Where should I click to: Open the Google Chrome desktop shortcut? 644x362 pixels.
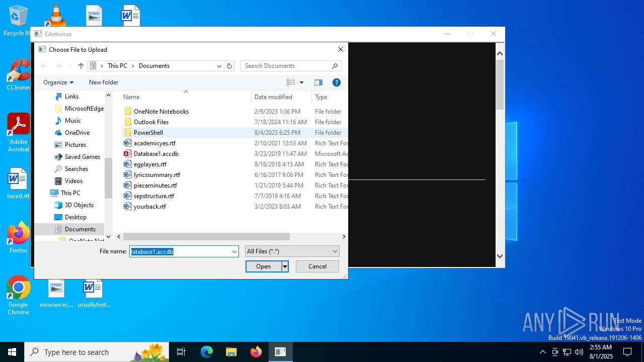click(19, 295)
